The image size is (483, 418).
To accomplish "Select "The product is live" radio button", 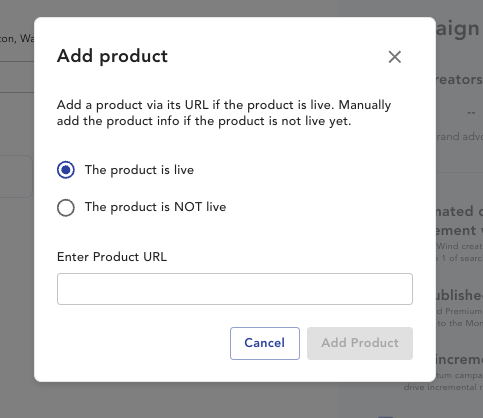I will pos(66,170).
